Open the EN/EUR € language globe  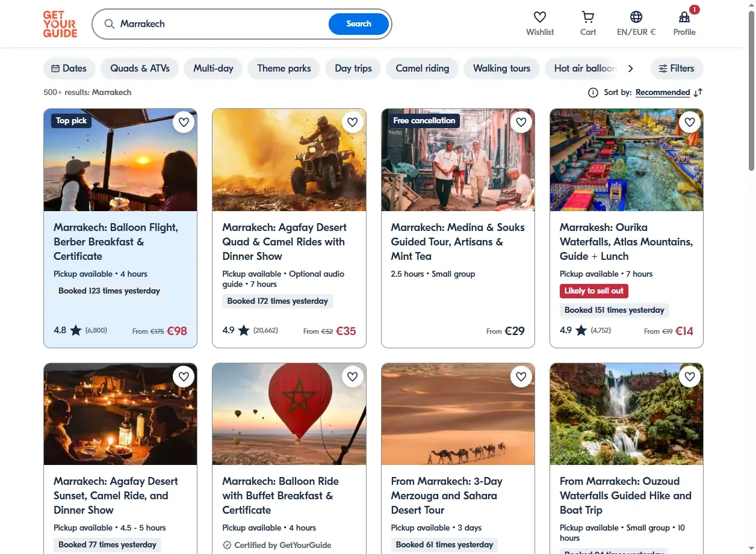point(636,17)
